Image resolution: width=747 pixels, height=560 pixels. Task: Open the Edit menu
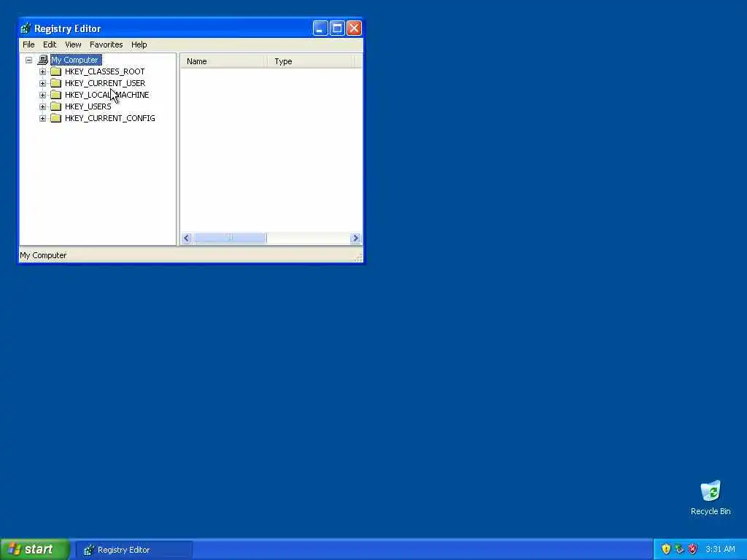tap(50, 44)
